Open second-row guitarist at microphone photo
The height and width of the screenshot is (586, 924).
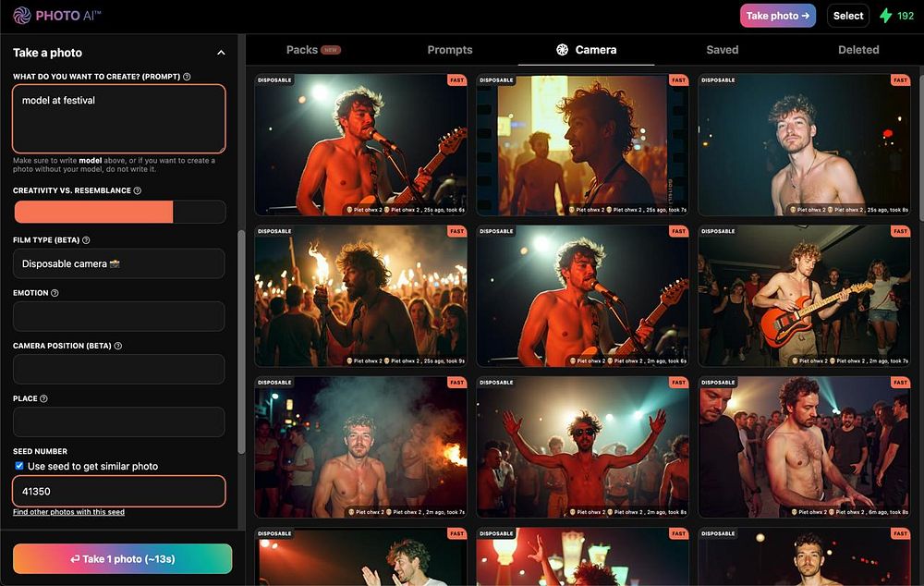click(582, 296)
